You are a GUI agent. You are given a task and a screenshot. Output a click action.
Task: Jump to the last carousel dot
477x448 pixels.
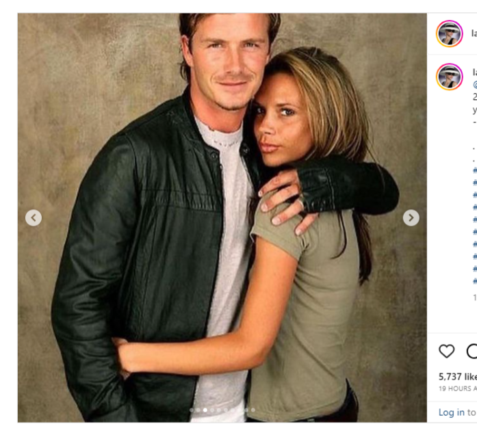[253, 410]
